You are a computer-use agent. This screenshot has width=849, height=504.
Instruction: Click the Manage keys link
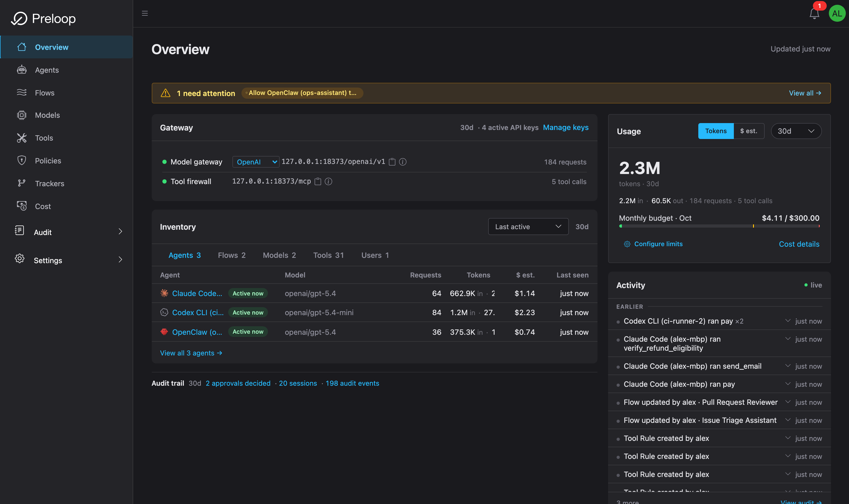(565, 127)
